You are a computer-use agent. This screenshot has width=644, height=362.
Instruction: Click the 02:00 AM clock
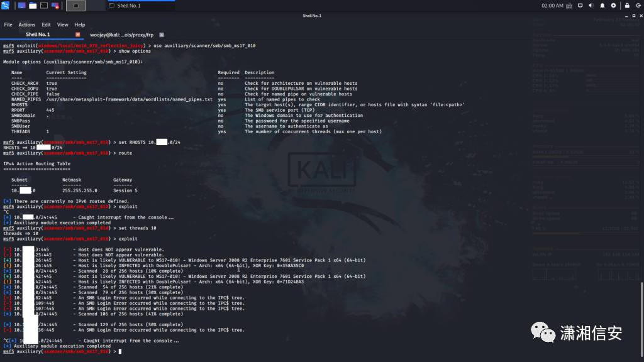(x=552, y=6)
